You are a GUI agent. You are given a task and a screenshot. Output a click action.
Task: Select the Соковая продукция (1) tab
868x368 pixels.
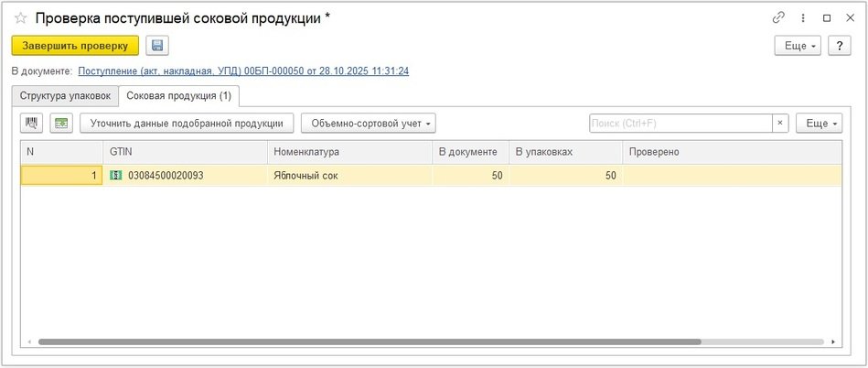point(179,95)
